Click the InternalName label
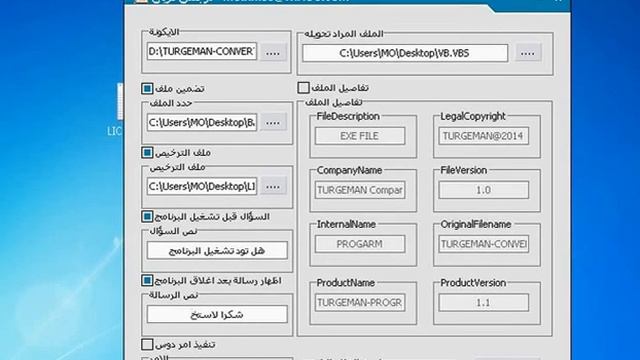640x360 pixels. click(346, 224)
